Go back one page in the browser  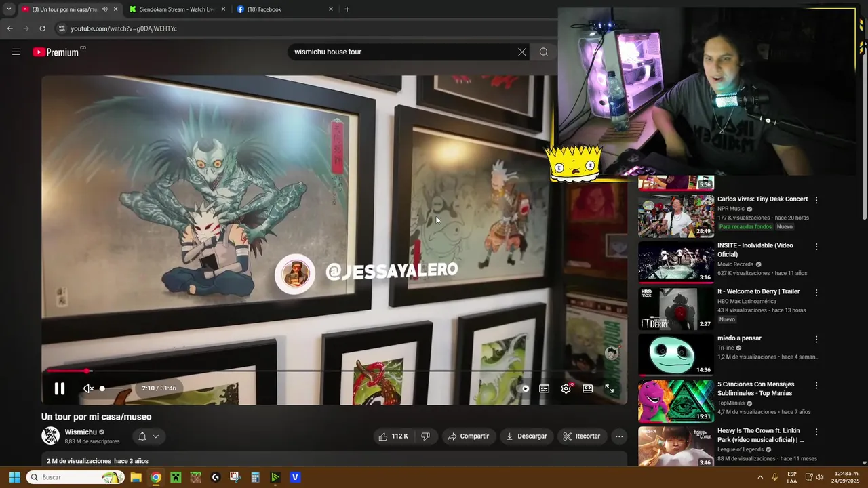[9, 28]
